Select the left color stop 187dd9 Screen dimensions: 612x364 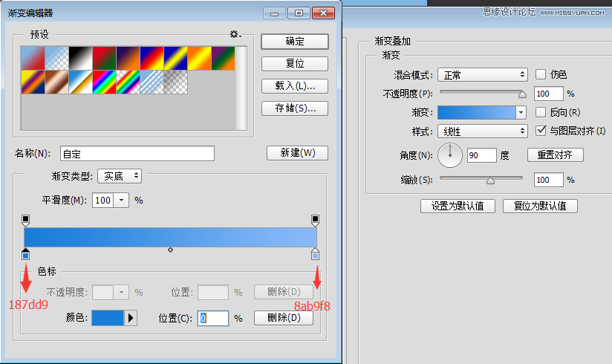(26, 255)
